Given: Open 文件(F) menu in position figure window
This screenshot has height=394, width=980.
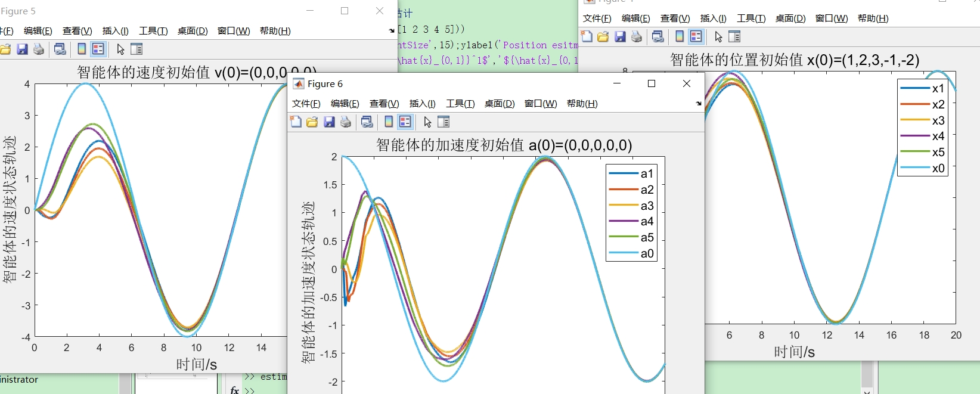Looking at the screenshot, I should point(597,18).
